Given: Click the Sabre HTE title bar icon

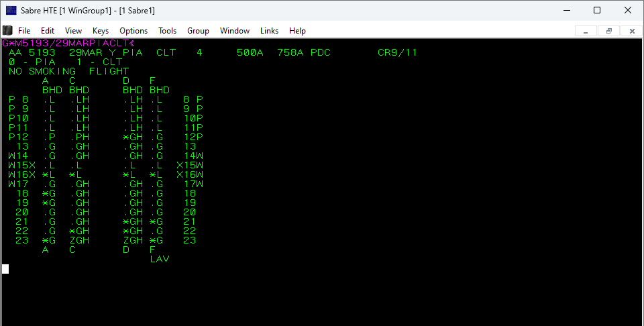Looking at the screenshot, I should click(x=11, y=10).
